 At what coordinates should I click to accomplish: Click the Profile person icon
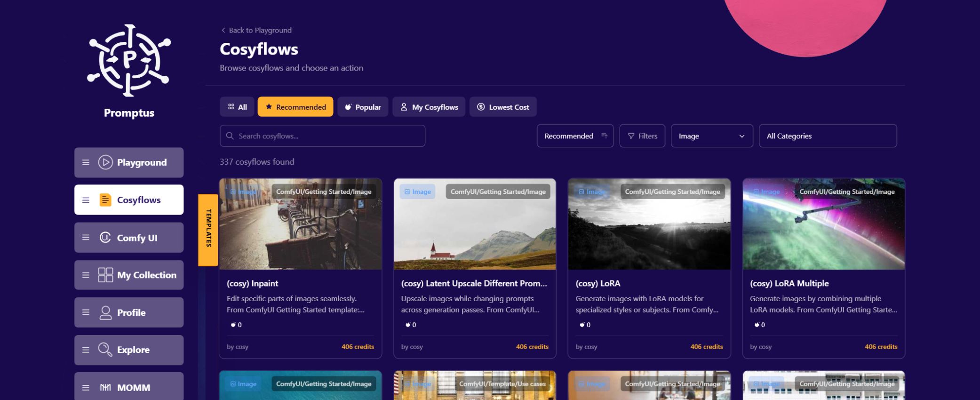[105, 312]
